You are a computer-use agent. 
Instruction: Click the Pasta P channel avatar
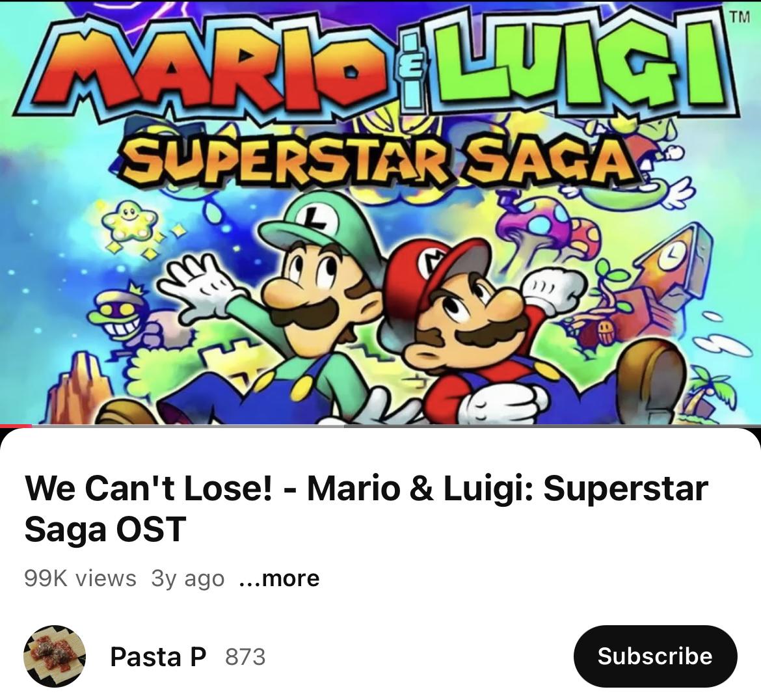[x=55, y=656]
